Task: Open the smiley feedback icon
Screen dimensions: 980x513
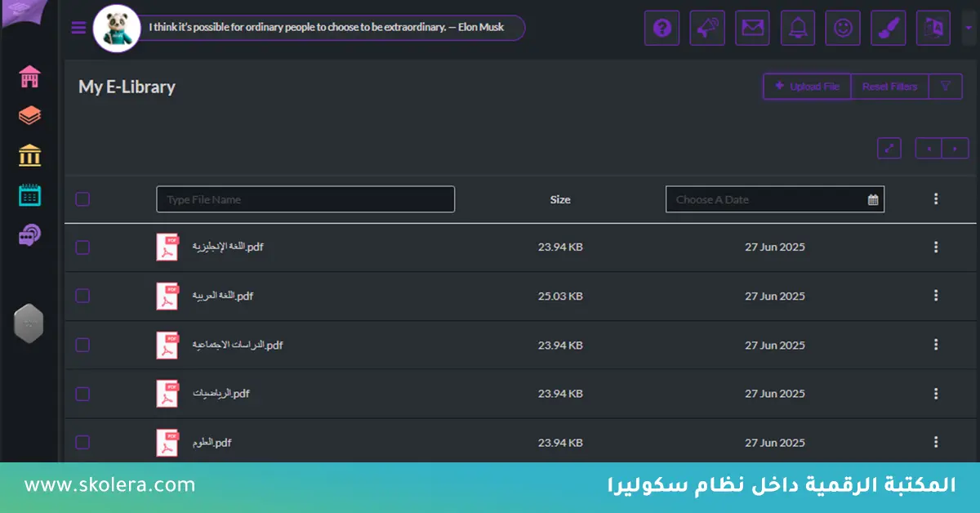Action: pos(843,28)
